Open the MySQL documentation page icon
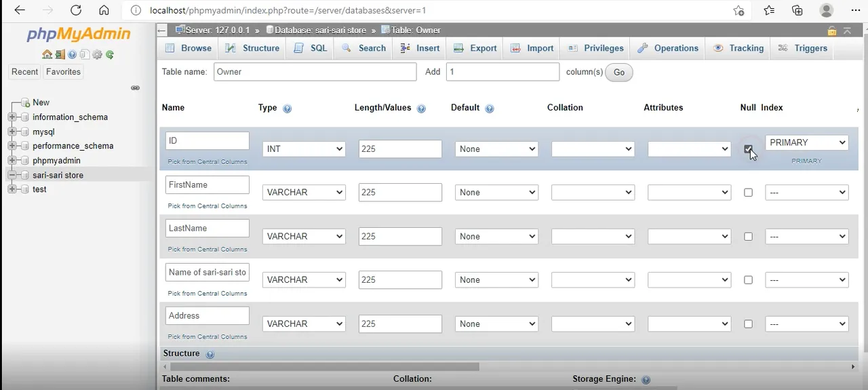868x390 pixels. [84, 55]
